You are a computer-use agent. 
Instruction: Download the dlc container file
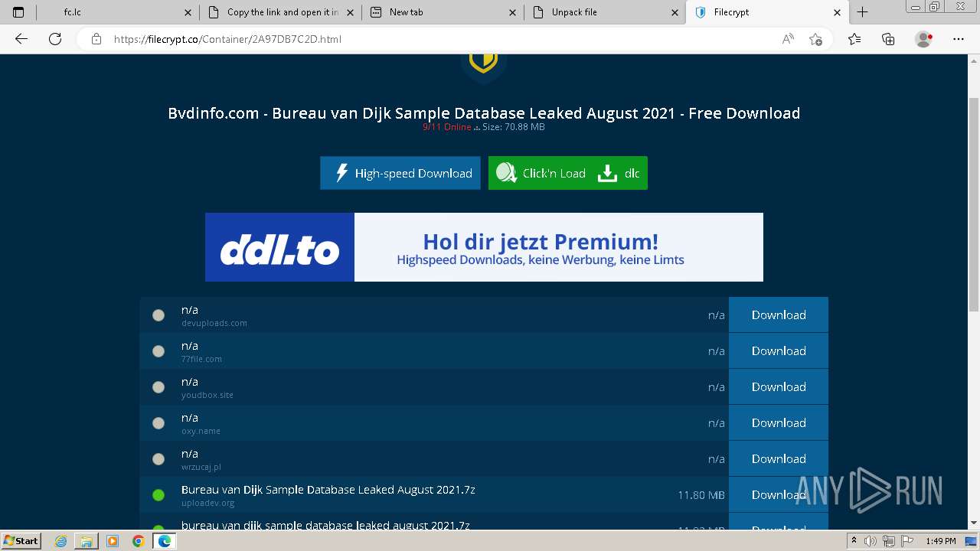point(620,173)
